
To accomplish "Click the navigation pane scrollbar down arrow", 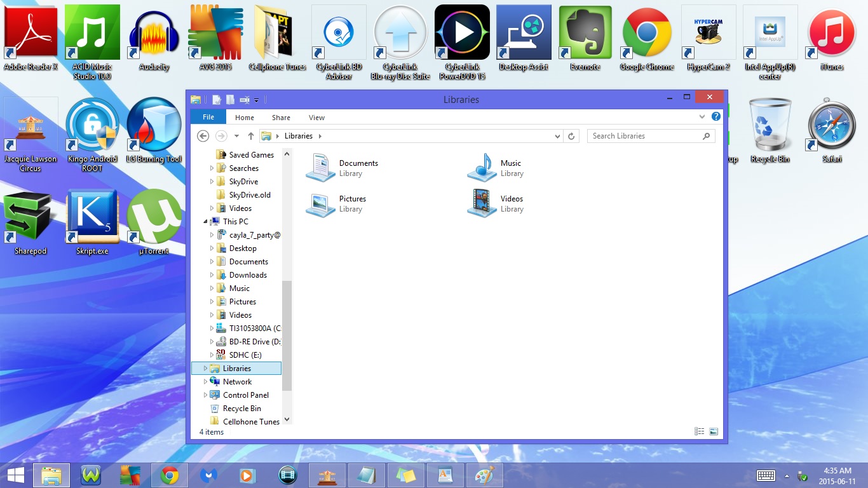I will (x=287, y=419).
